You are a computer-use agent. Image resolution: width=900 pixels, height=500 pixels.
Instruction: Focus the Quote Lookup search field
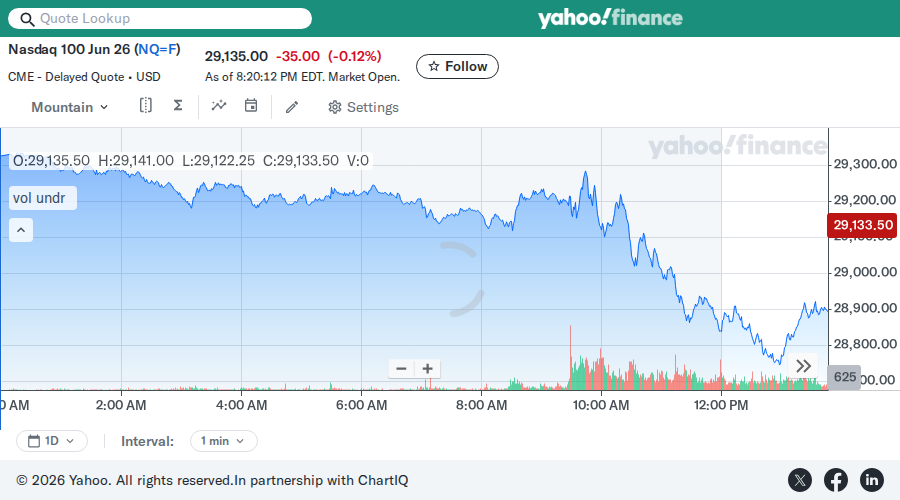coord(160,18)
